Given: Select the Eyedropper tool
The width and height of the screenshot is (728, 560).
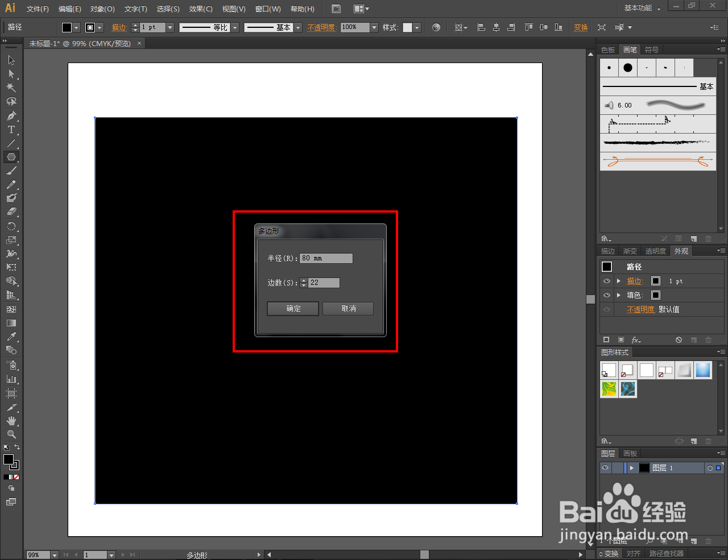Looking at the screenshot, I should [11, 337].
